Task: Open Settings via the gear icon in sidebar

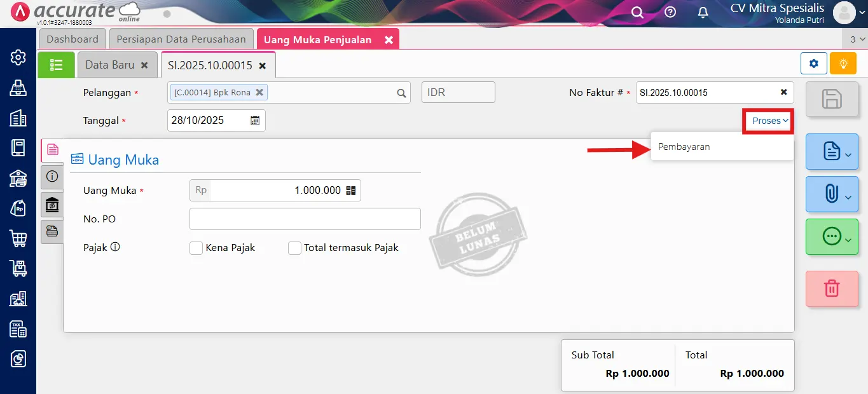Action: (x=18, y=57)
